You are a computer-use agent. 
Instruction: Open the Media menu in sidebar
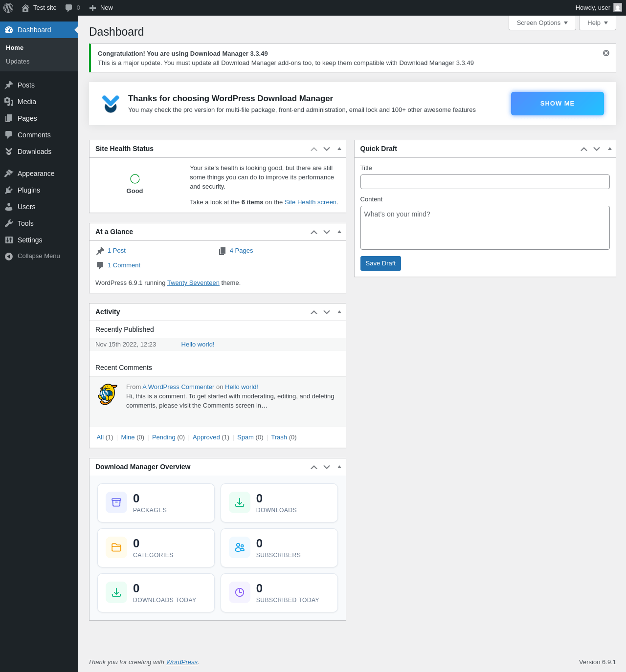tap(39, 102)
